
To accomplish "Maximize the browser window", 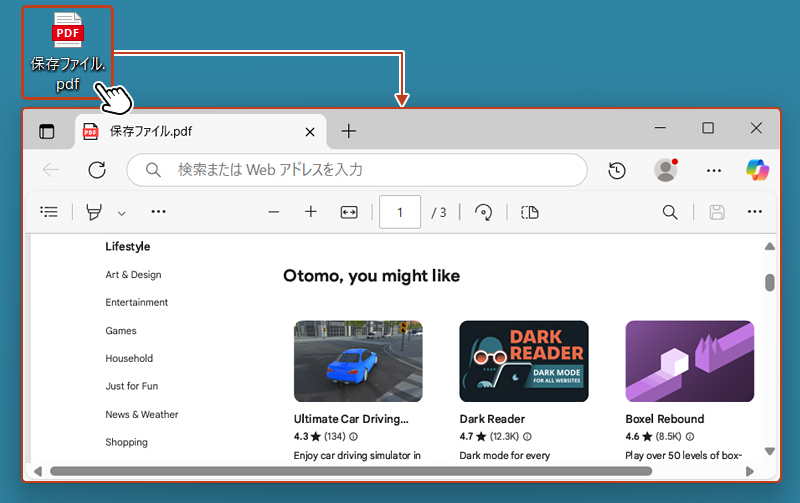I will pyautogui.click(x=708, y=128).
